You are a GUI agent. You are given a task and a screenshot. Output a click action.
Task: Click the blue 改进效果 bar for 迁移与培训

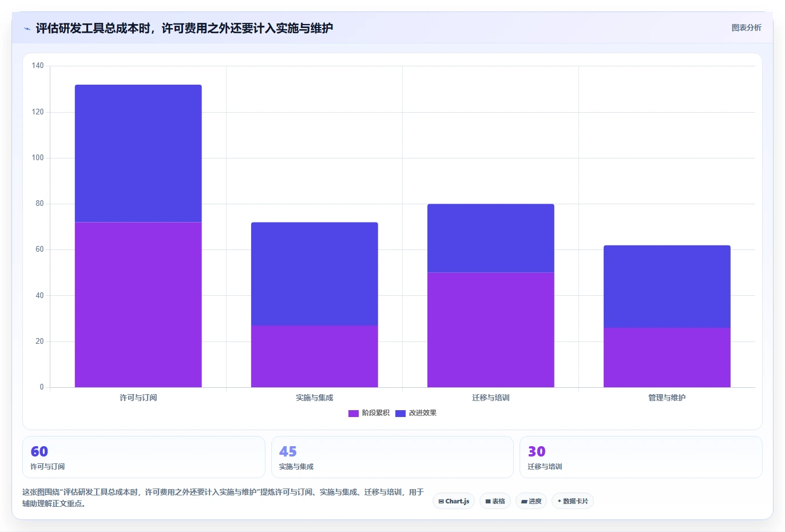(491, 238)
